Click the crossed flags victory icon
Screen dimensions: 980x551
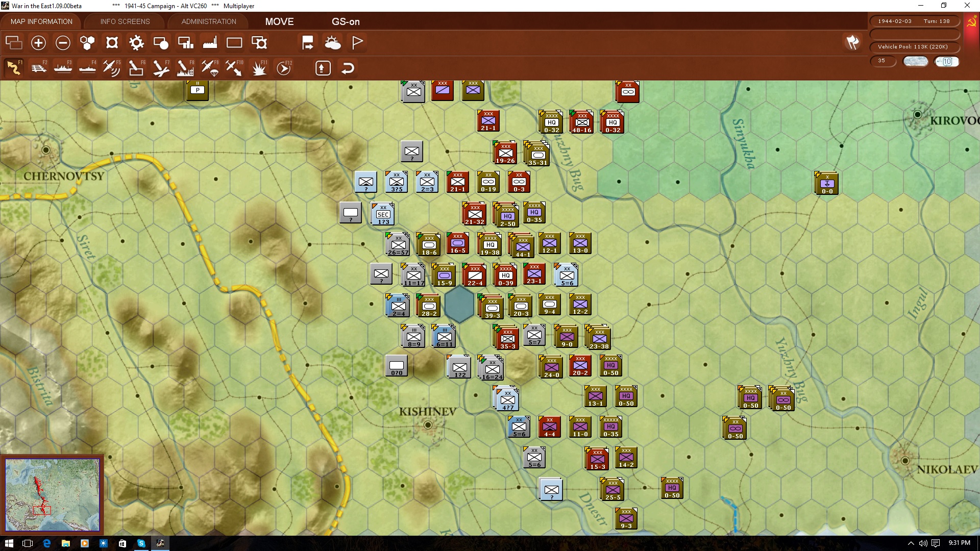pos(852,42)
